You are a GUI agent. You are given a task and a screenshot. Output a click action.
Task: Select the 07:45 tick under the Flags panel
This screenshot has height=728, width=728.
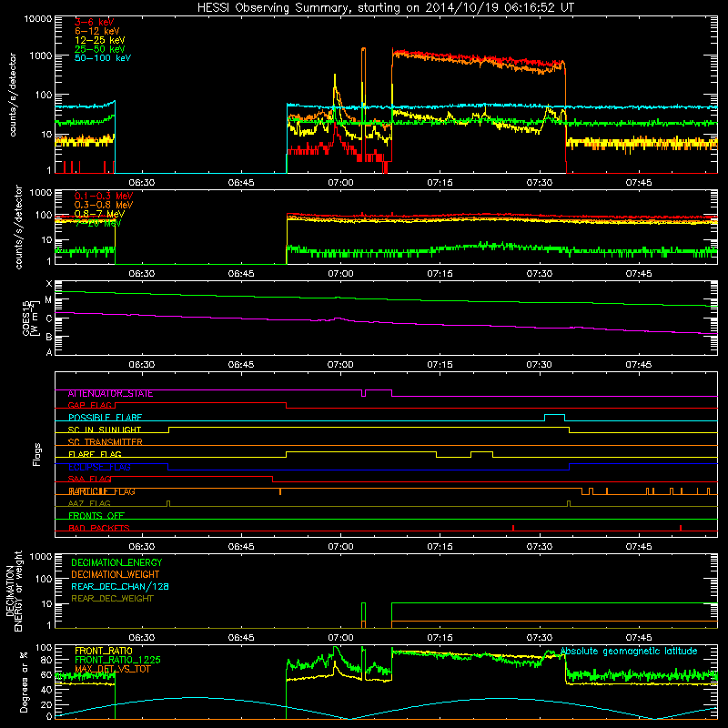click(x=639, y=547)
